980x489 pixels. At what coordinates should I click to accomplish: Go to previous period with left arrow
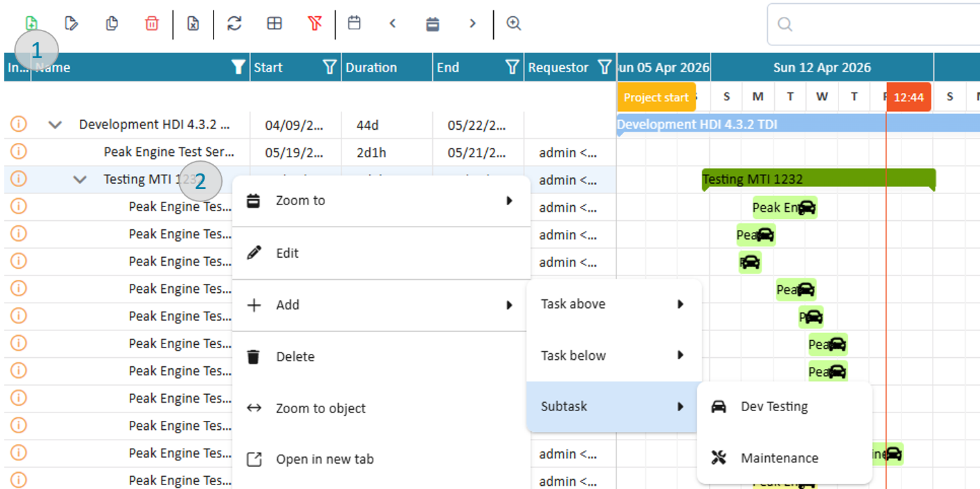pyautogui.click(x=393, y=23)
